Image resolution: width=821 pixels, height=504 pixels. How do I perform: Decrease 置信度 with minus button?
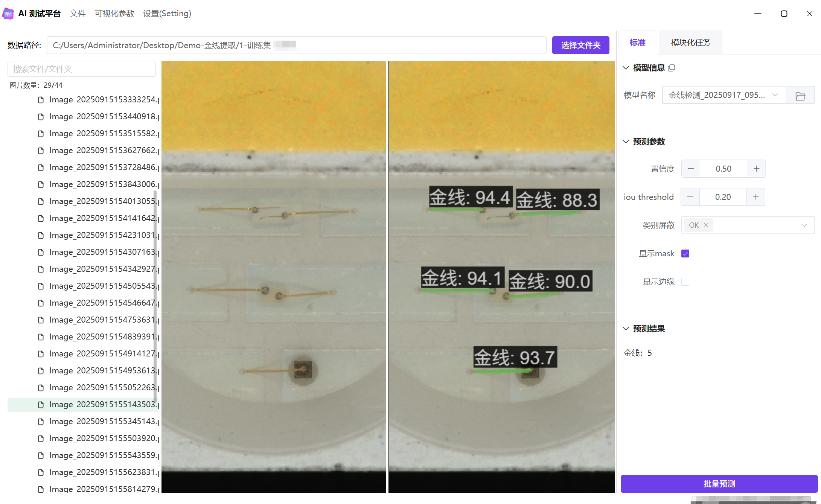click(691, 169)
